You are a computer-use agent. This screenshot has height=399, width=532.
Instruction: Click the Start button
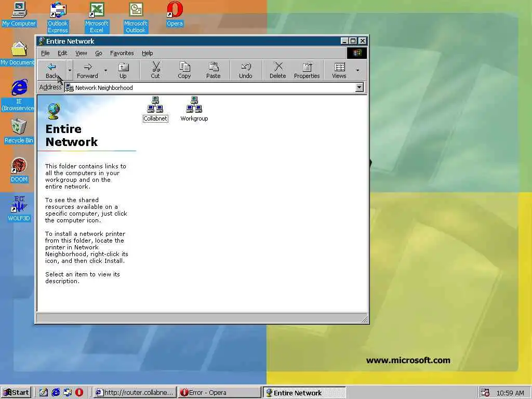click(x=16, y=393)
